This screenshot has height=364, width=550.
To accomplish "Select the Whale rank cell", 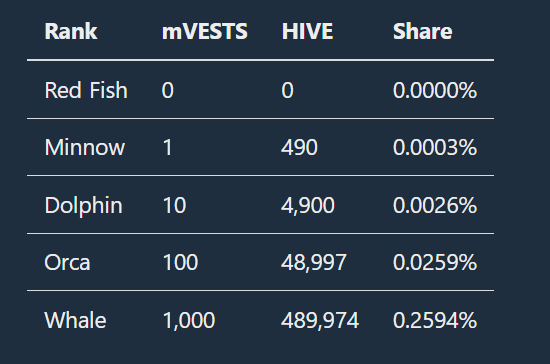I will (75, 320).
